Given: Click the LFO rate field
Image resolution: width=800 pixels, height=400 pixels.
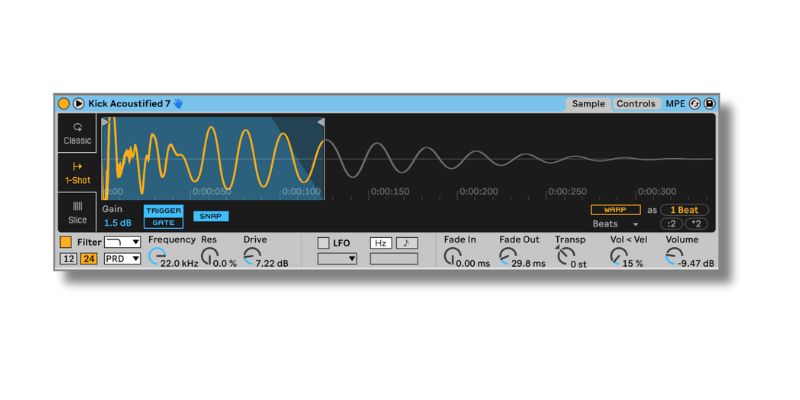Looking at the screenshot, I should click(394, 259).
